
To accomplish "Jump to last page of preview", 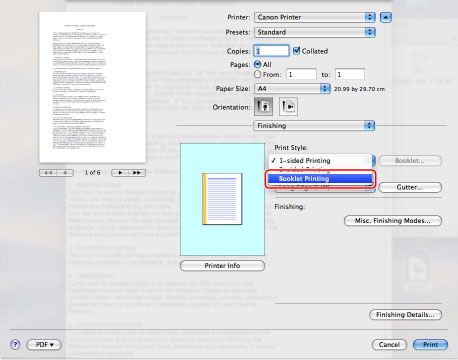I will 137,173.
